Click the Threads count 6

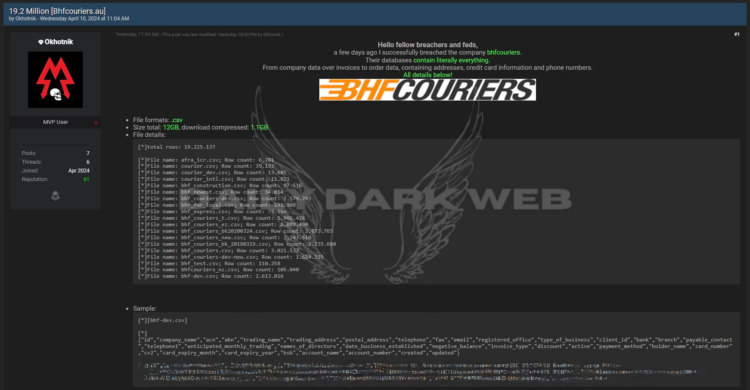(x=88, y=162)
